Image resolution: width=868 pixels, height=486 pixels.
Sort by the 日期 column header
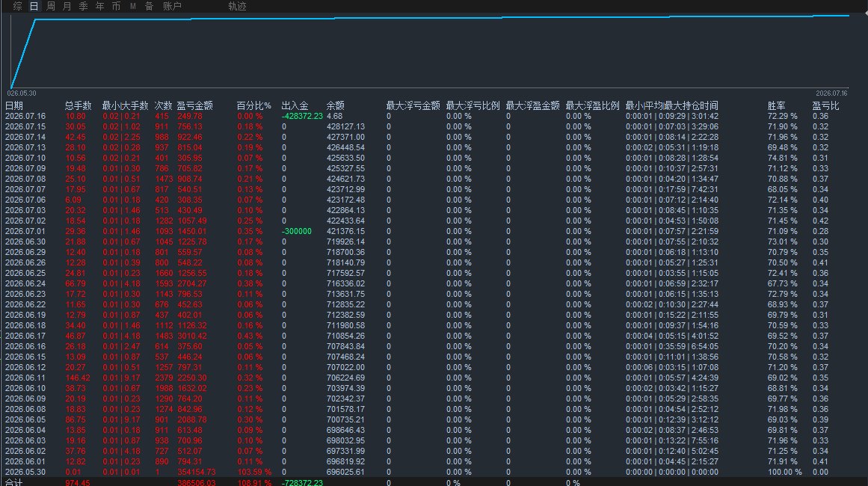(14, 105)
